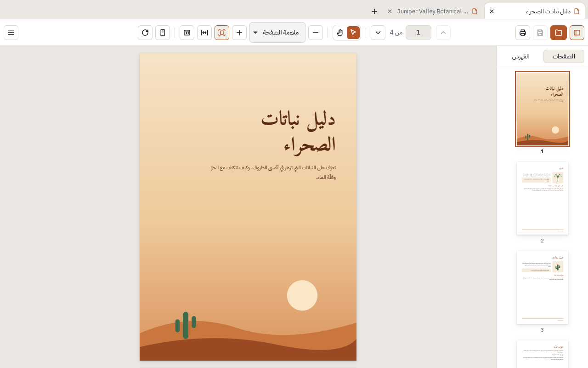
Task: Select the الصفحات sidebar tab
Action: pyautogui.click(x=564, y=56)
